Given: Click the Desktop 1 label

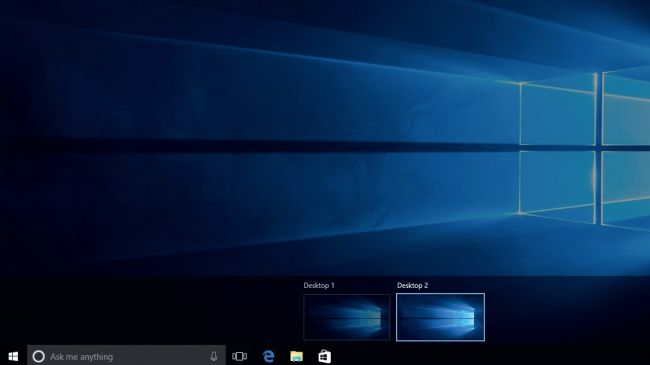Looking at the screenshot, I should (x=319, y=285).
